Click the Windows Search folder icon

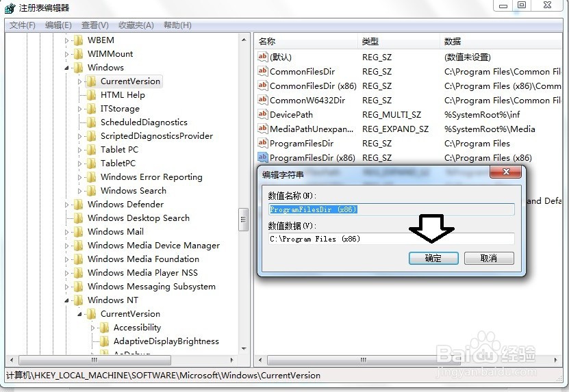pos(91,191)
